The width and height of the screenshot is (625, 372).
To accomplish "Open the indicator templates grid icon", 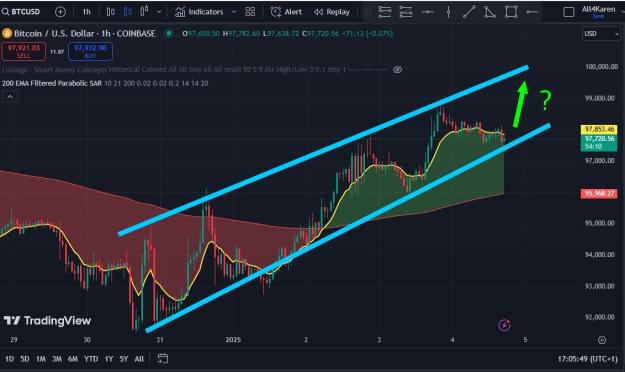I will pyautogui.click(x=250, y=12).
